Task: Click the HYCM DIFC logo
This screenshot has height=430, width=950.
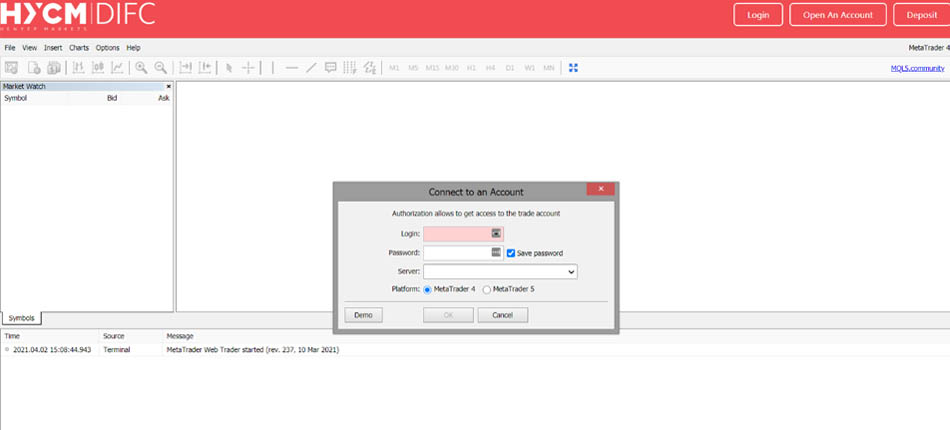Action: tap(78, 16)
